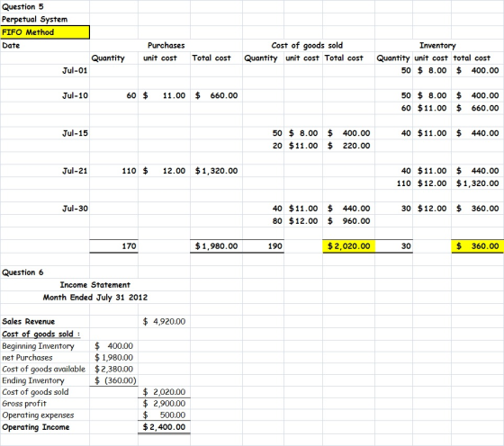Click Jul-10 Purchases total cost $660.00

(216, 95)
